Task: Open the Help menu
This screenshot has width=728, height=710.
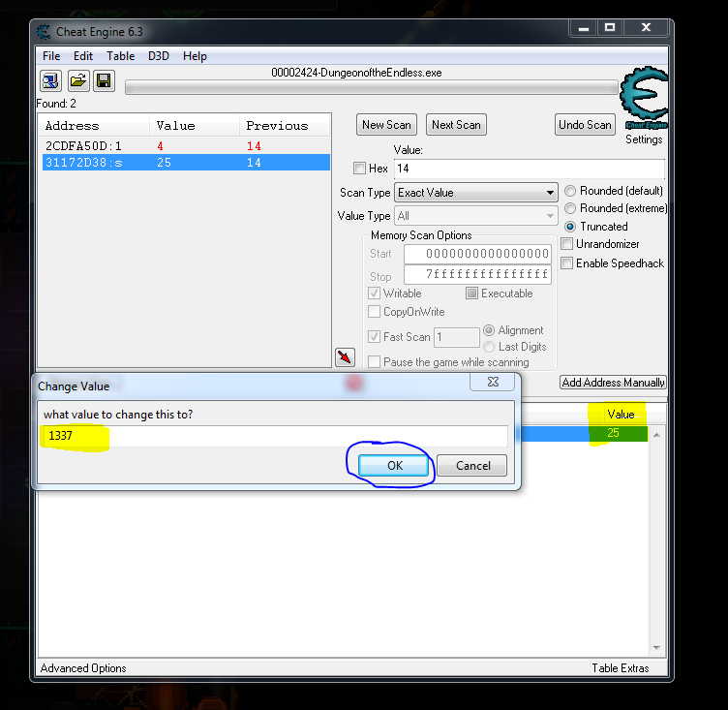Action: pyautogui.click(x=195, y=56)
